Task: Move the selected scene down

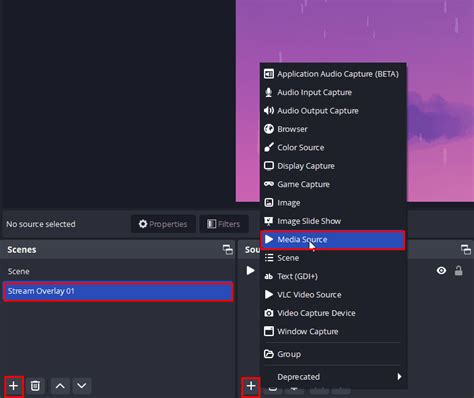Action: (x=82, y=386)
